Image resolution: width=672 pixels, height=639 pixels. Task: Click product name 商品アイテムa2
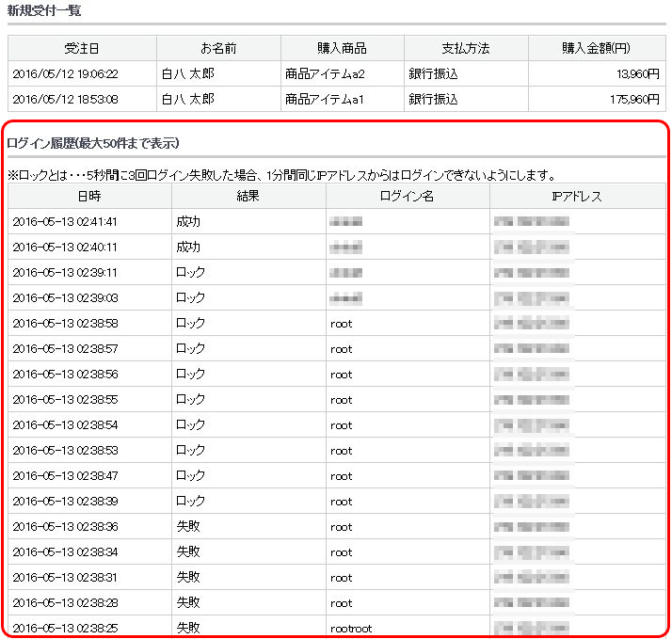pyautogui.click(x=325, y=74)
